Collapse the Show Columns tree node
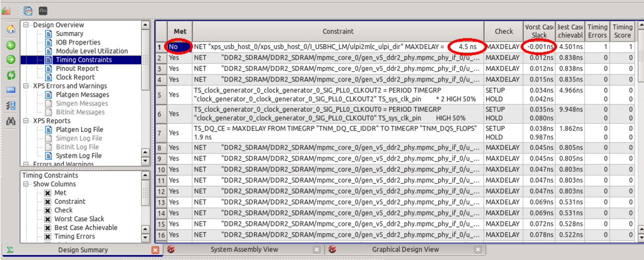The height and width of the screenshot is (260, 644). [26, 184]
